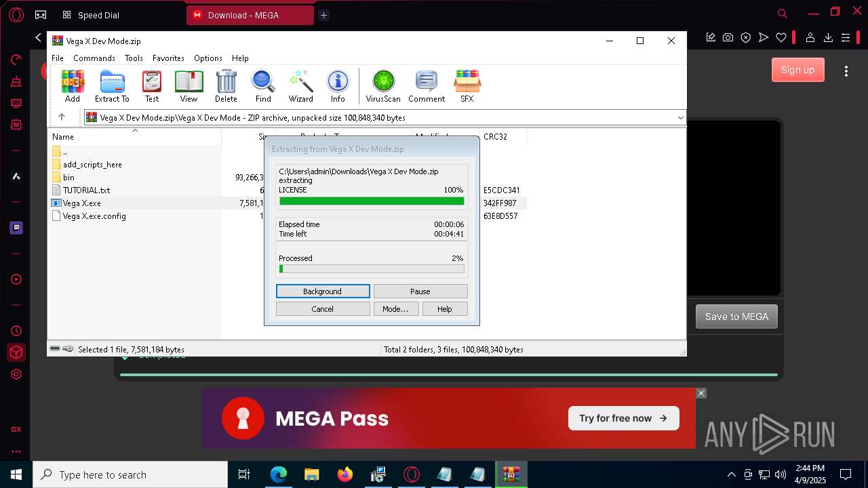The height and width of the screenshot is (488, 868).
Task: Show hidden system tray icons
Action: point(731,474)
